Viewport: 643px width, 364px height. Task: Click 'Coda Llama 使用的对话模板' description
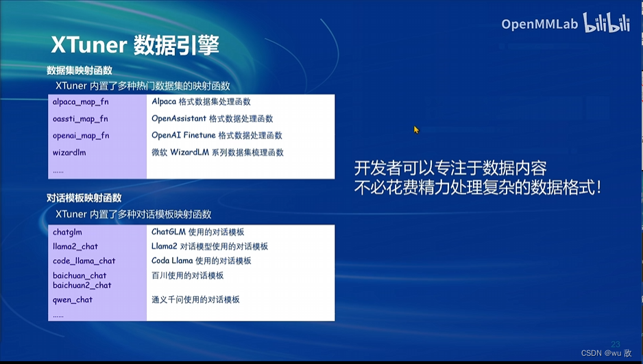click(202, 260)
